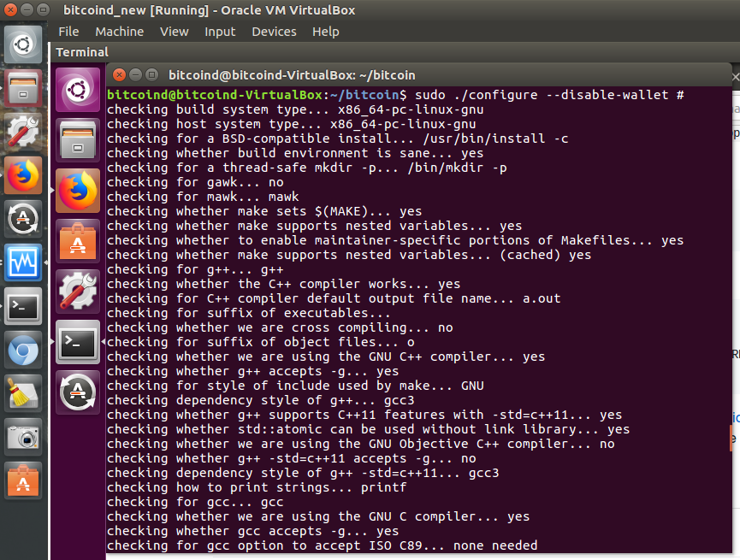Click line about maintainer-specific portions of Makefiles
This screenshot has height=560, width=740.
(395, 240)
